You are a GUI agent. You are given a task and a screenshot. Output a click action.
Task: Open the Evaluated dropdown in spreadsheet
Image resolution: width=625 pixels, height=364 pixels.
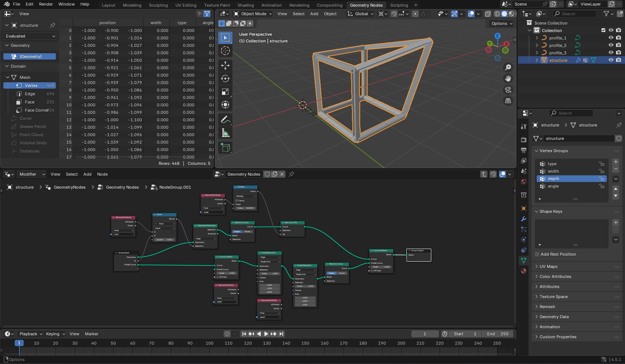point(30,36)
